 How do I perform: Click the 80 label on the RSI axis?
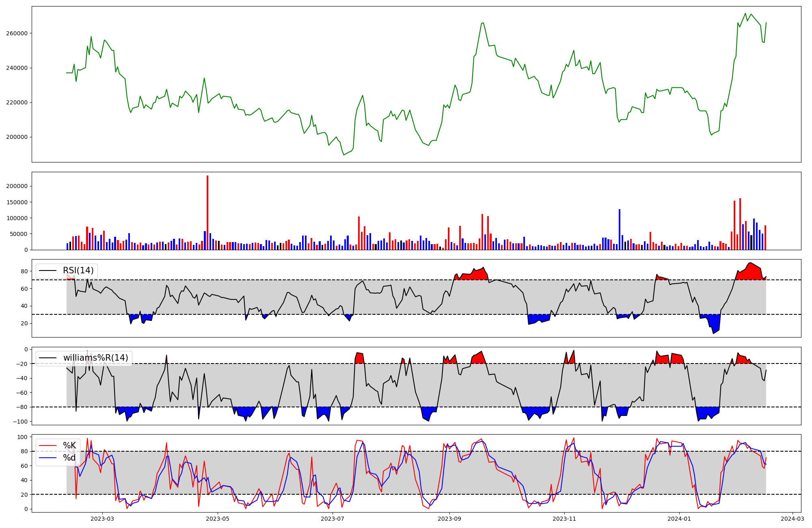pyautogui.click(x=24, y=271)
